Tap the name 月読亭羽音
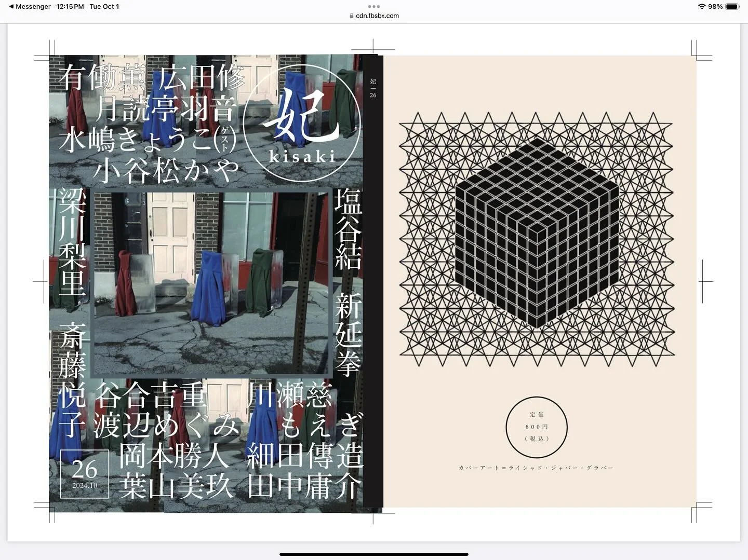Screen dimensions: 748x560 166,108
